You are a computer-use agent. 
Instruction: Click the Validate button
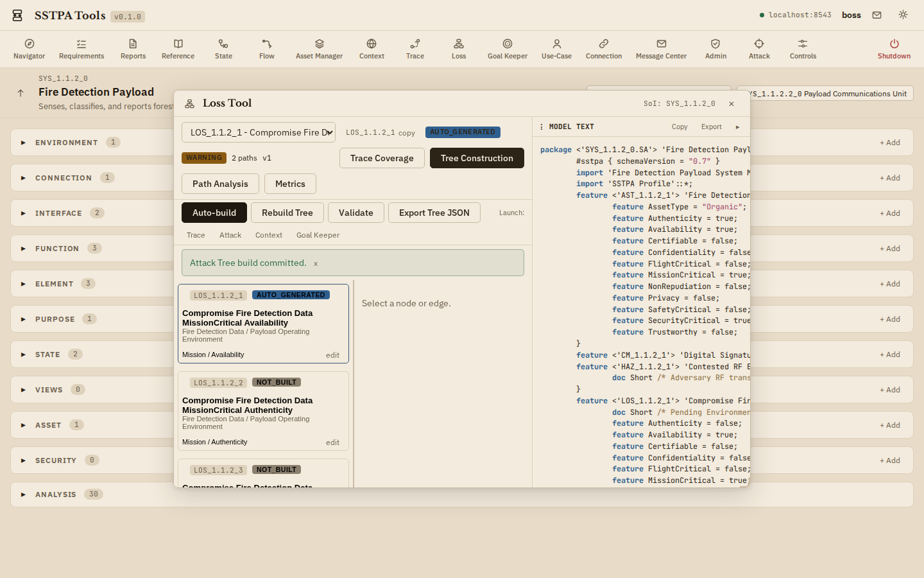tap(356, 213)
